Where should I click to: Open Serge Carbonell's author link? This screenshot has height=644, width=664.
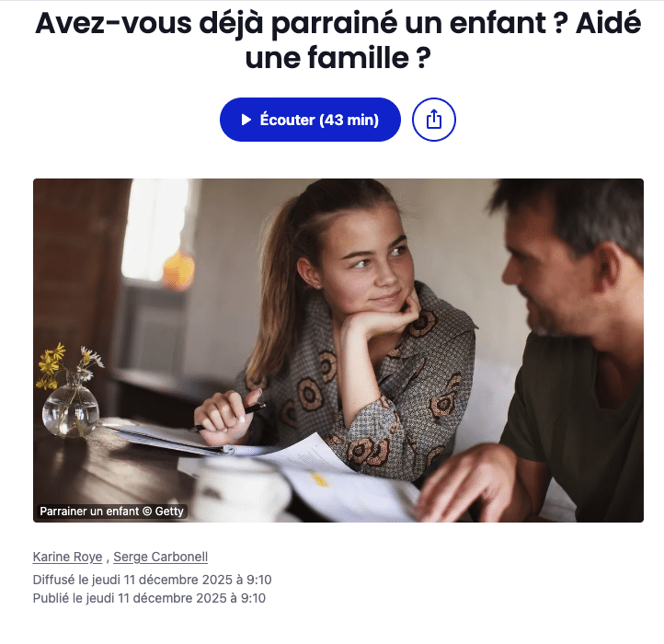(x=161, y=557)
